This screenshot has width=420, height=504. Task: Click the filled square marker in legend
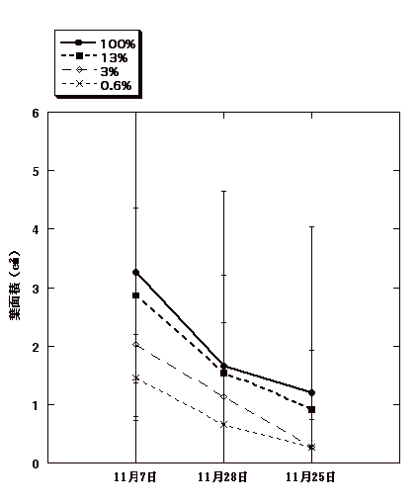pyautogui.click(x=79, y=56)
